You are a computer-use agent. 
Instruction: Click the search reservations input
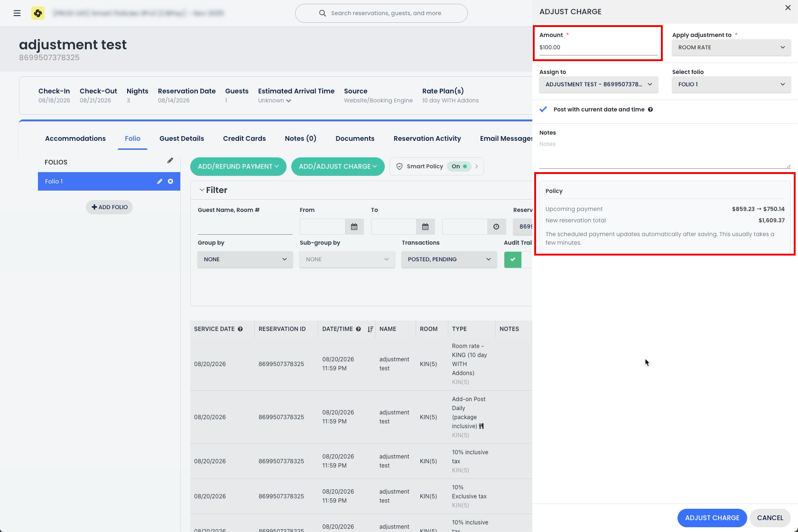point(381,13)
